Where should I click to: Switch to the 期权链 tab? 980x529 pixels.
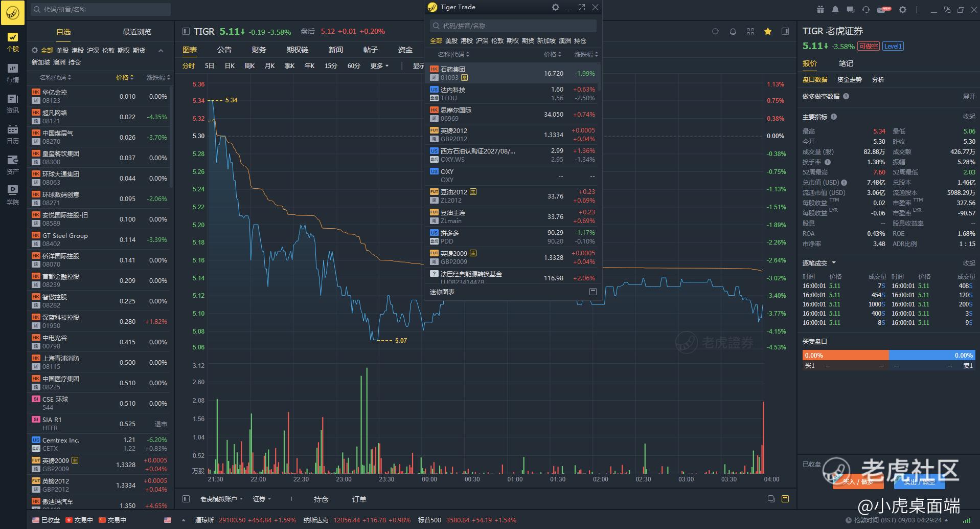point(298,50)
